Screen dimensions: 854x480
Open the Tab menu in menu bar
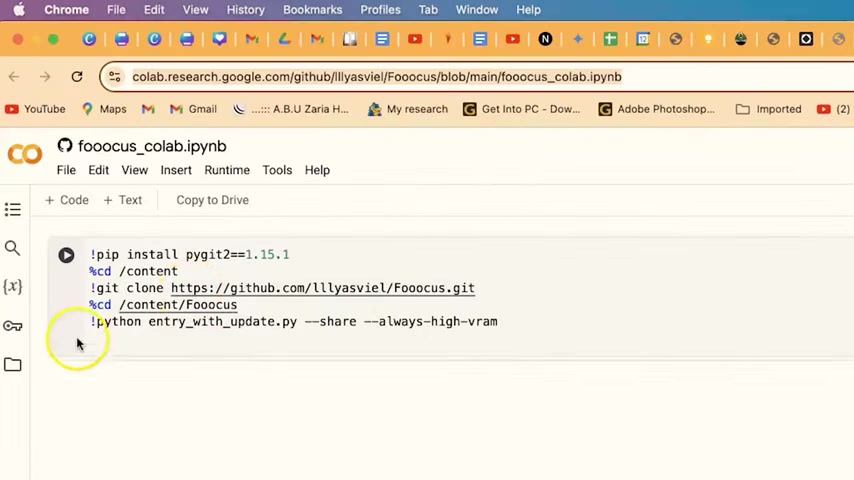[x=428, y=10]
